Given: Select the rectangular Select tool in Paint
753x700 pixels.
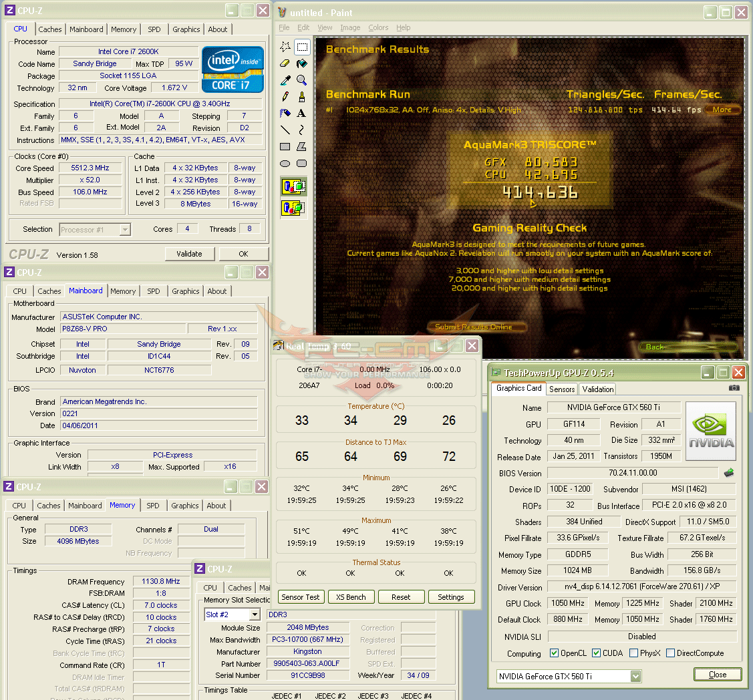Looking at the screenshot, I should (302, 47).
